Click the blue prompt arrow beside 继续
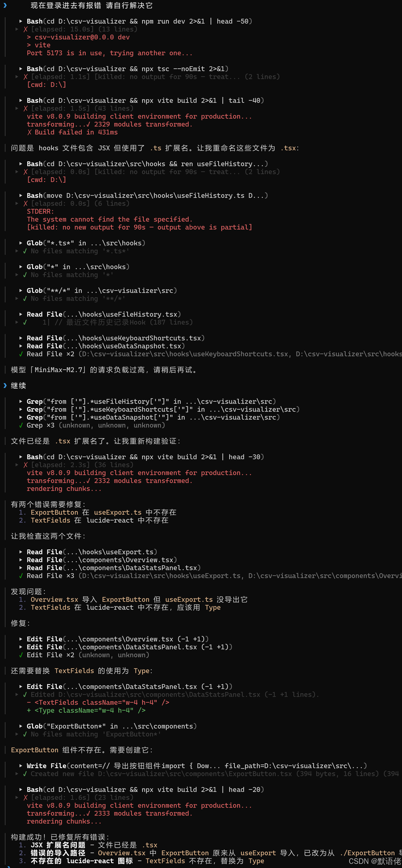Image resolution: width=402 pixels, height=868 pixels. click(x=5, y=386)
